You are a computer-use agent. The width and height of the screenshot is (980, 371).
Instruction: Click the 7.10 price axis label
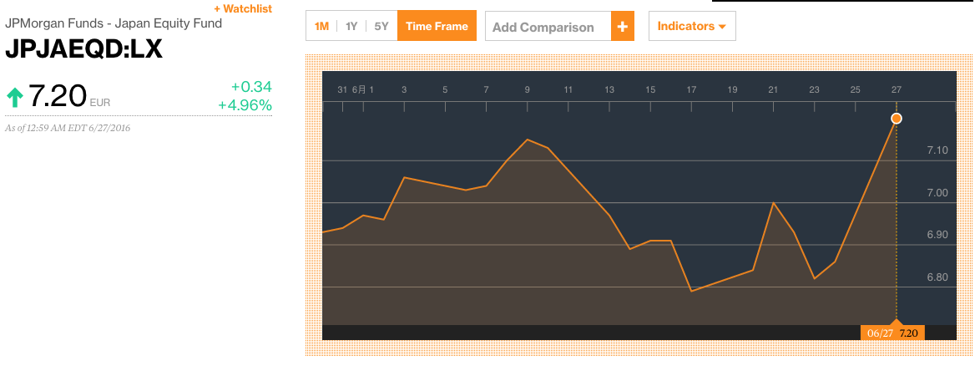tap(937, 150)
